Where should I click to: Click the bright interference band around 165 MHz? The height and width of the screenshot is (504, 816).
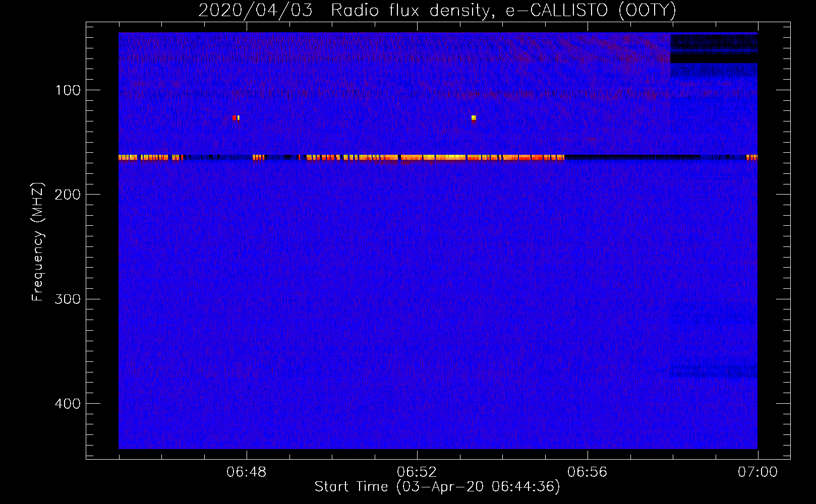pos(438,158)
